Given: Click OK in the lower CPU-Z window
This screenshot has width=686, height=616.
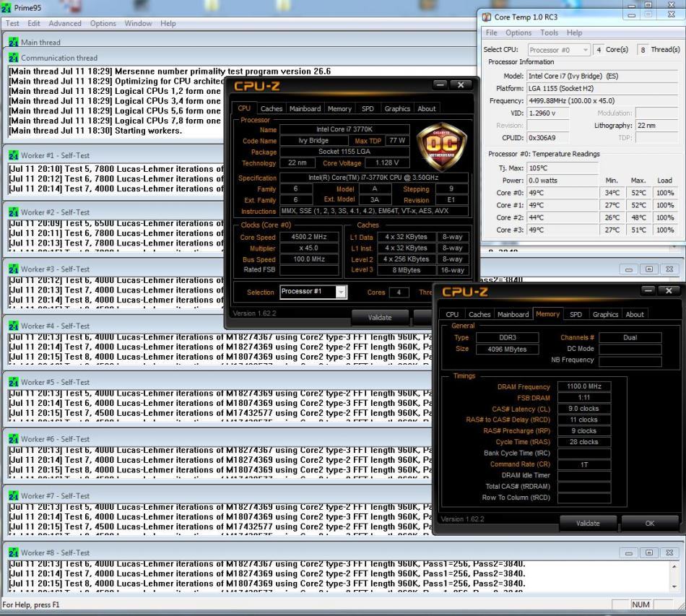Looking at the screenshot, I should click(x=650, y=524).
